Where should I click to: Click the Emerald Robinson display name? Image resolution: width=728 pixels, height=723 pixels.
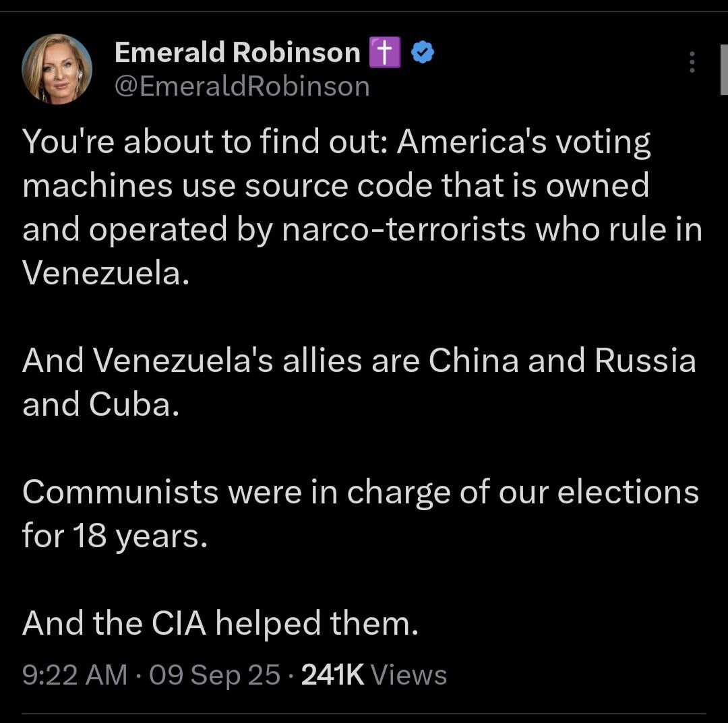(237, 53)
